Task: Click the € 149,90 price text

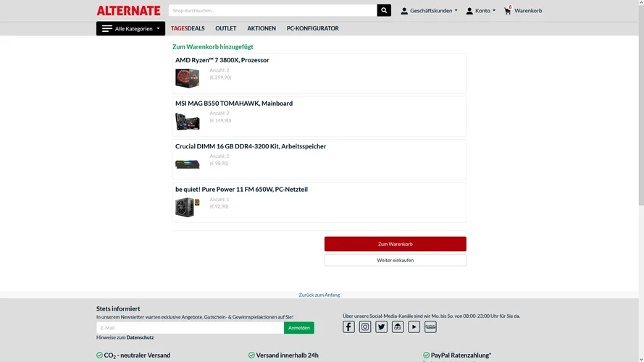Action: [220, 120]
